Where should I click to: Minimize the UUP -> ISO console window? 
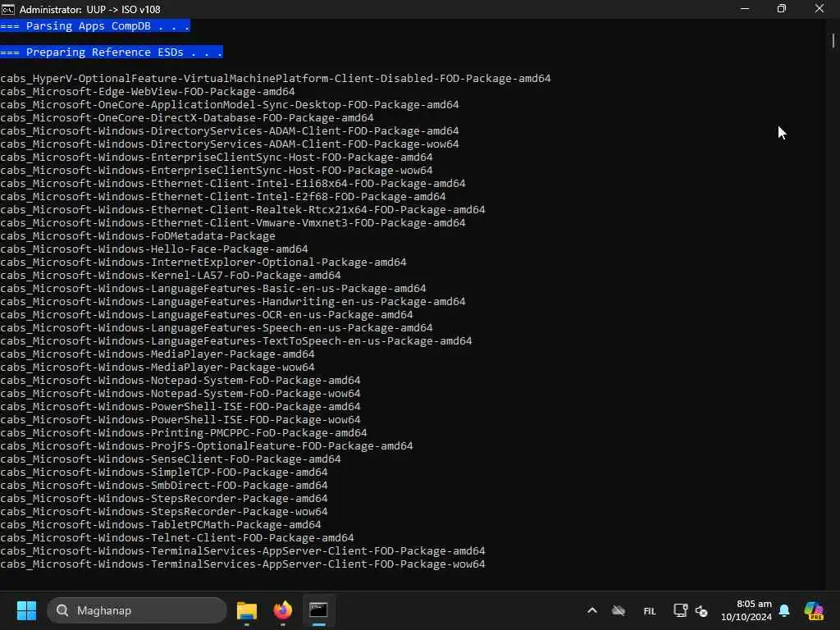click(745, 8)
